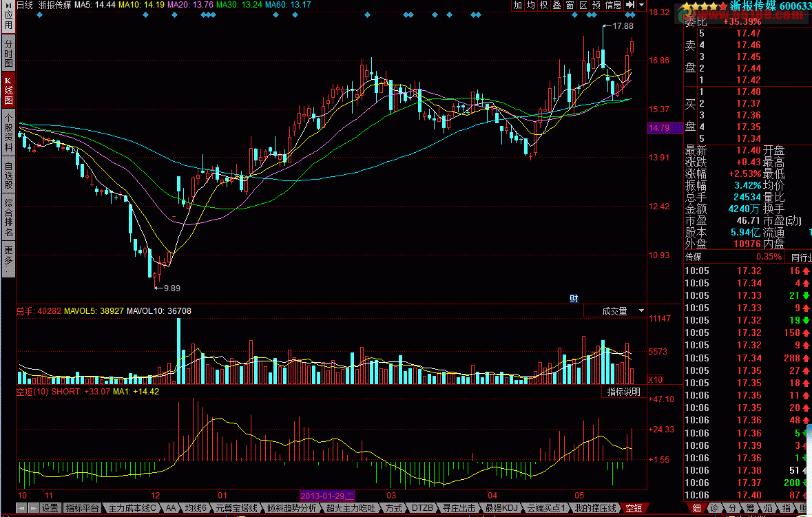Click the 加 toolbar button
812x517 pixels.
518,6
